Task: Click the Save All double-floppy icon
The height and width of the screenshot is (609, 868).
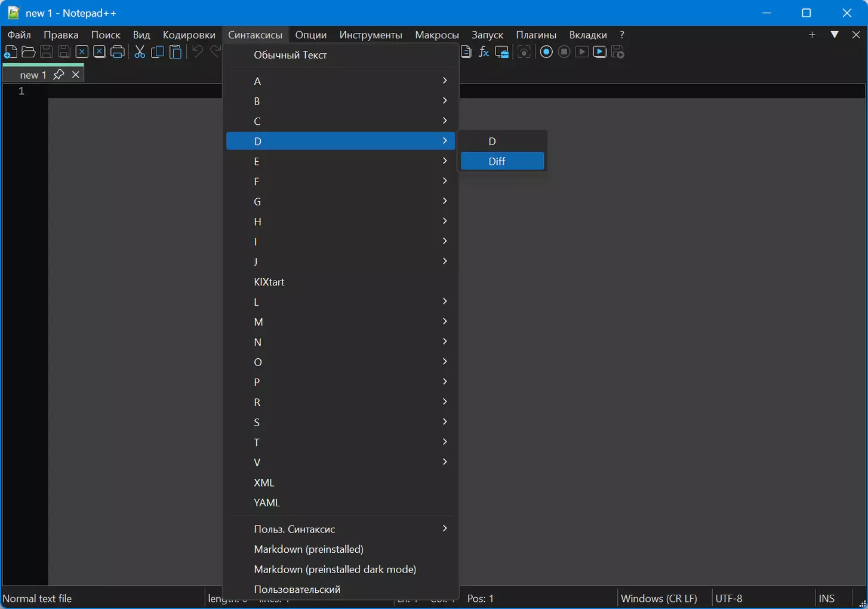Action: tap(64, 52)
